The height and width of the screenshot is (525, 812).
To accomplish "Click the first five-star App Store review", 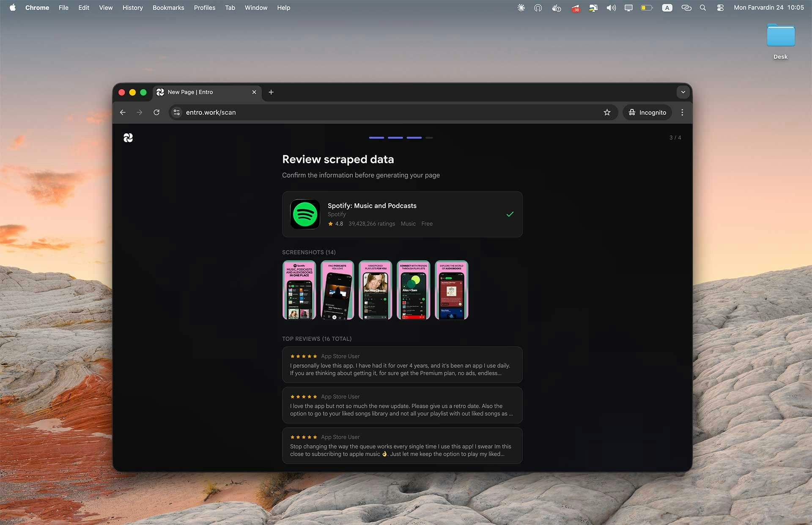I will point(402,365).
